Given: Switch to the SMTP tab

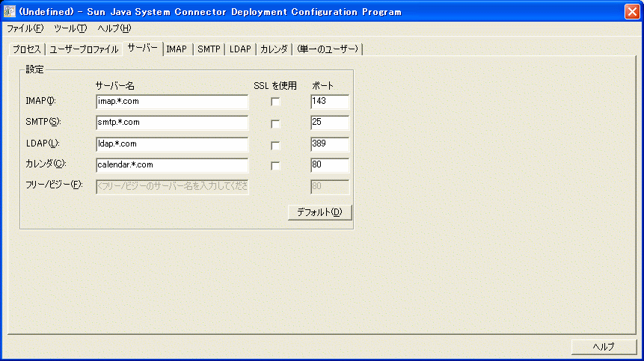Looking at the screenshot, I should [x=209, y=49].
